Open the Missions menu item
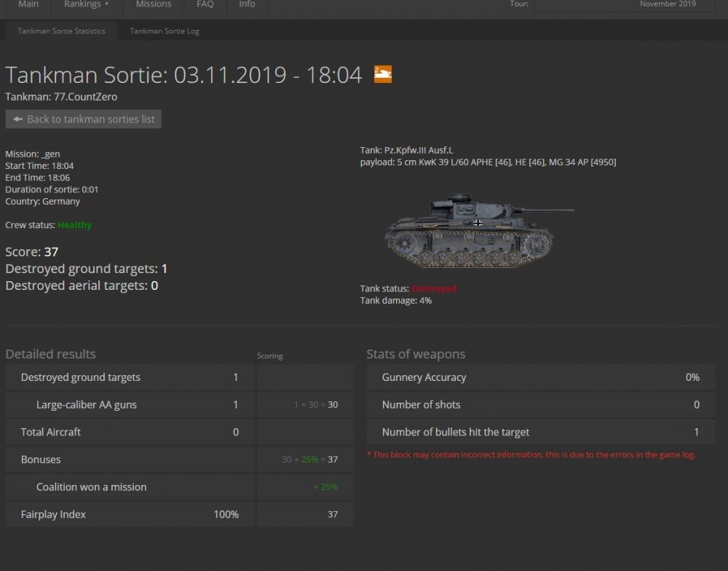Screen dimensions: 728x571 154,4
